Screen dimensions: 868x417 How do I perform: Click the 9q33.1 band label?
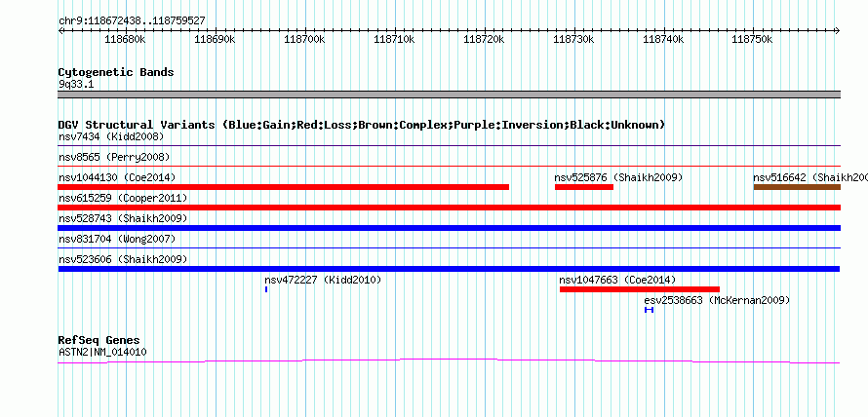[76, 84]
